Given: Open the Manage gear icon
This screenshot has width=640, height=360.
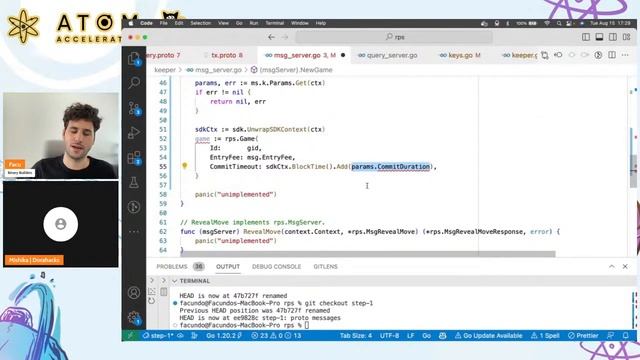Looking at the screenshot, I should 134,317.
